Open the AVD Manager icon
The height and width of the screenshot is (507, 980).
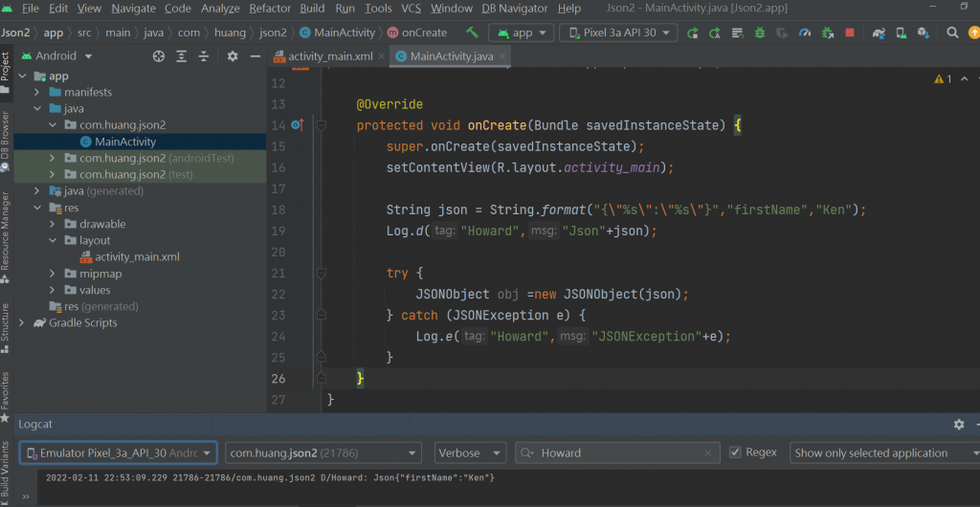[x=902, y=33]
